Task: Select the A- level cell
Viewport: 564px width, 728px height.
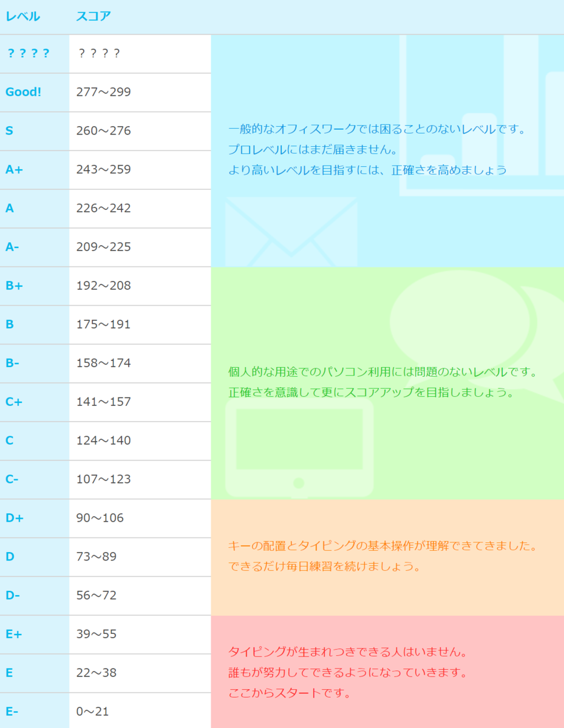Action: click(35, 248)
